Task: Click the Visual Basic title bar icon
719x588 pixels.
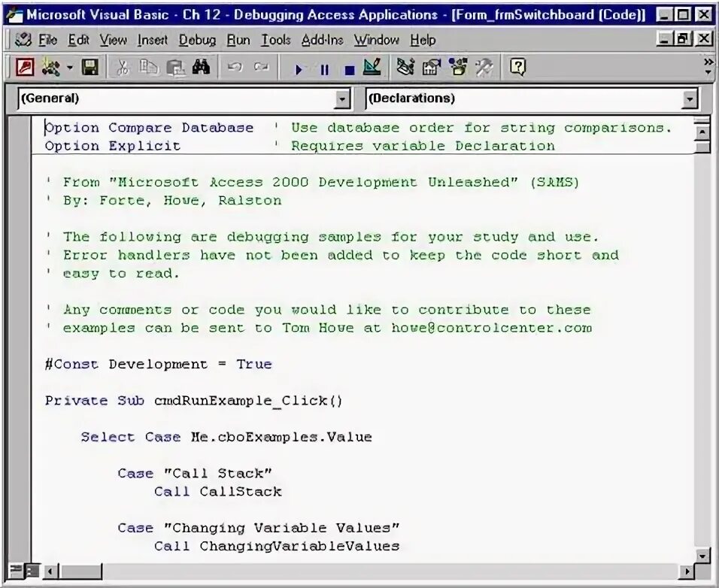Action: (14, 15)
